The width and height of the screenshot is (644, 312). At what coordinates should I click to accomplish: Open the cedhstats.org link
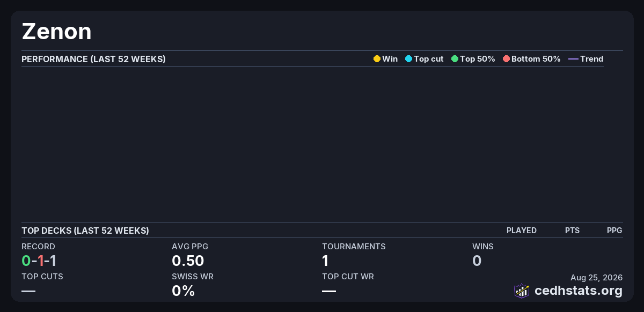pos(579,291)
